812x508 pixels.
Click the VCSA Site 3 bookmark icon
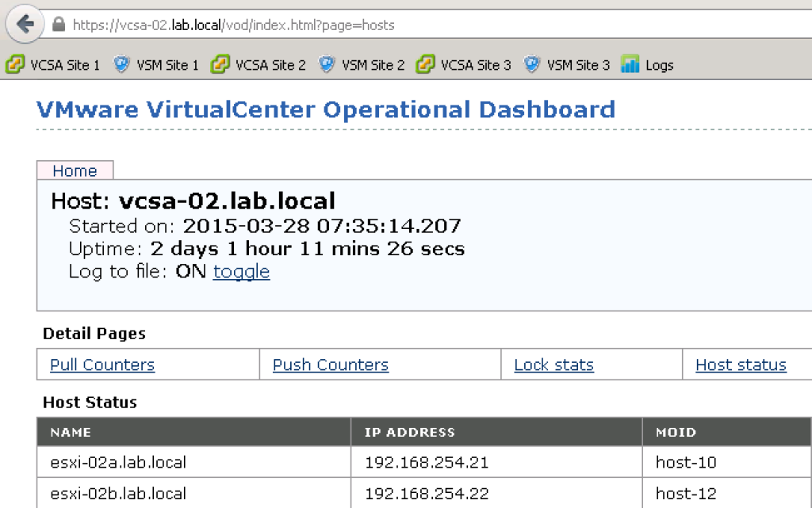425,65
